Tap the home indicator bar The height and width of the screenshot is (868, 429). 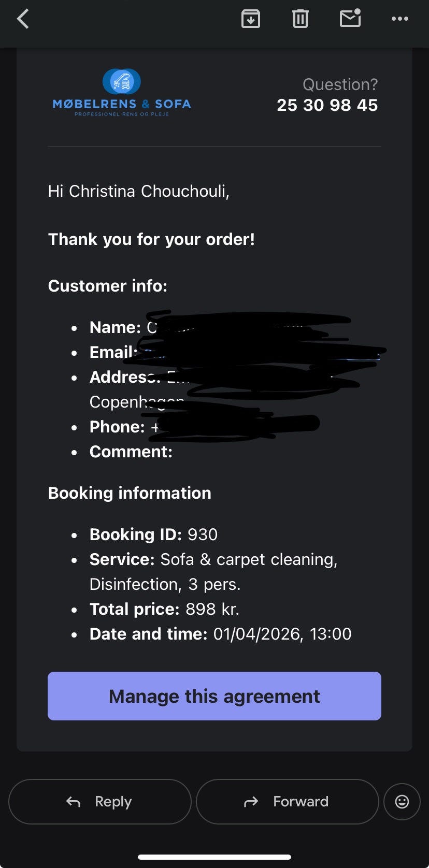click(214, 857)
